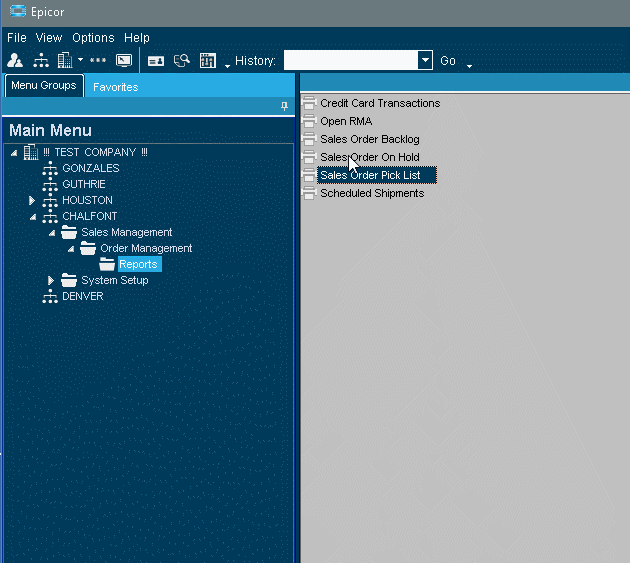Click the DENVER site hierarchy icon

coord(50,296)
